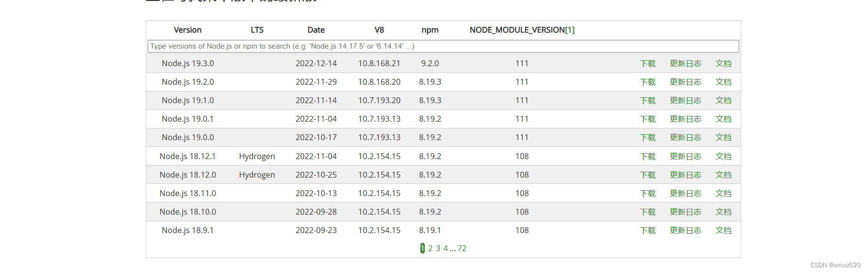Open the NODE_MODULE_VERSION footnote [1] link

point(570,30)
